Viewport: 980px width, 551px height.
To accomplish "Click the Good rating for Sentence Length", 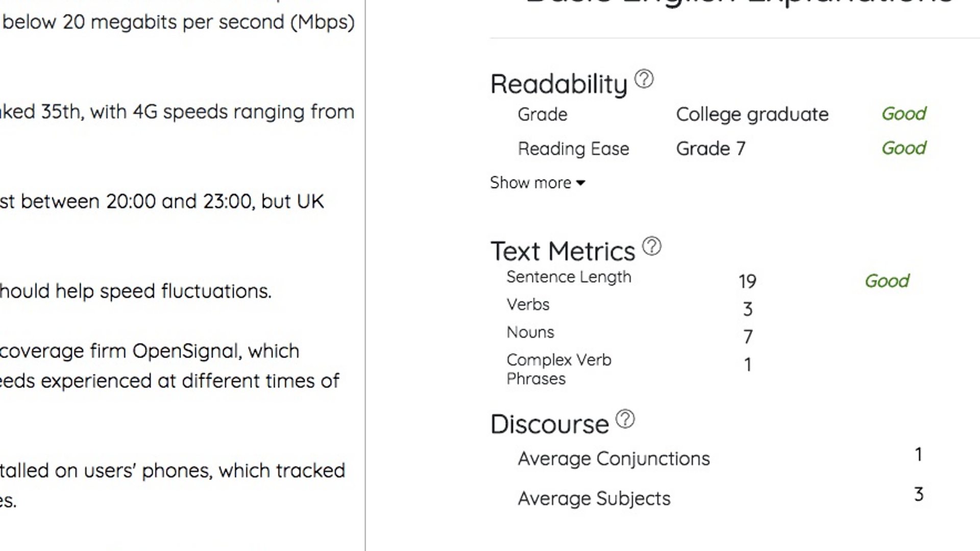I will [x=887, y=281].
